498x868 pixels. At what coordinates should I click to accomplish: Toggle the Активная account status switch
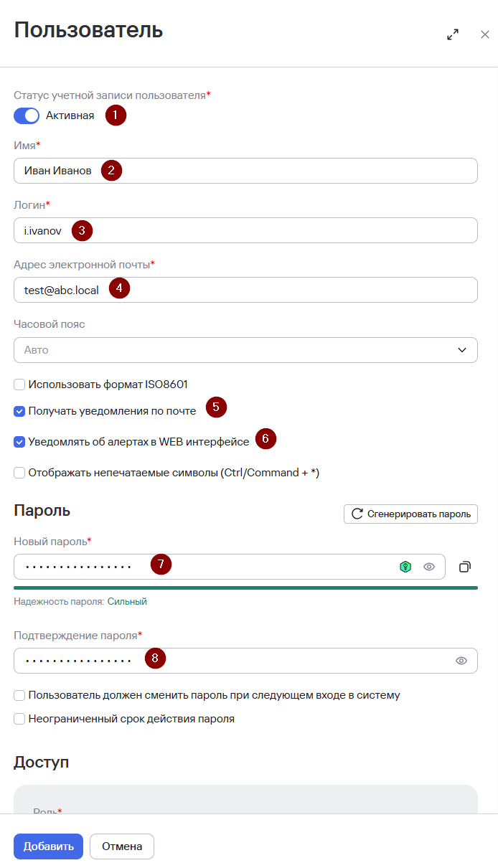point(27,115)
